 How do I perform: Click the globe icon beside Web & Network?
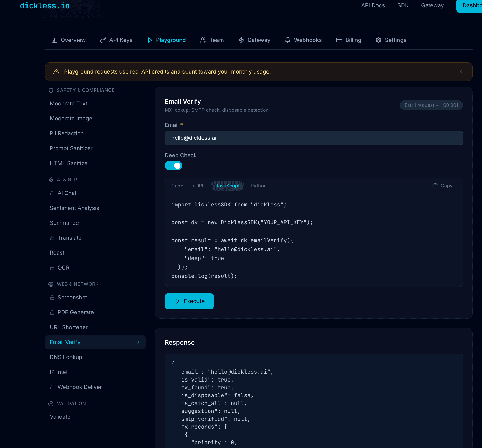[51, 284]
